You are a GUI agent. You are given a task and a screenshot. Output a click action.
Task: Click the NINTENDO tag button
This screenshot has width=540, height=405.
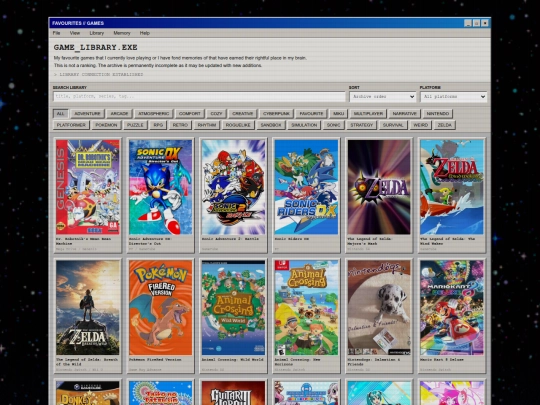click(x=438, y=114)
